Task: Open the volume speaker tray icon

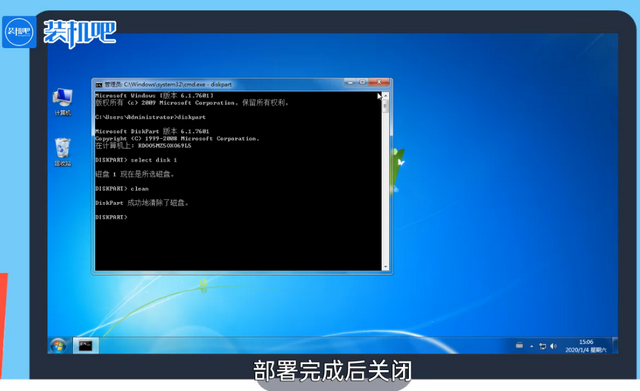Action: [x=553, y=347]
